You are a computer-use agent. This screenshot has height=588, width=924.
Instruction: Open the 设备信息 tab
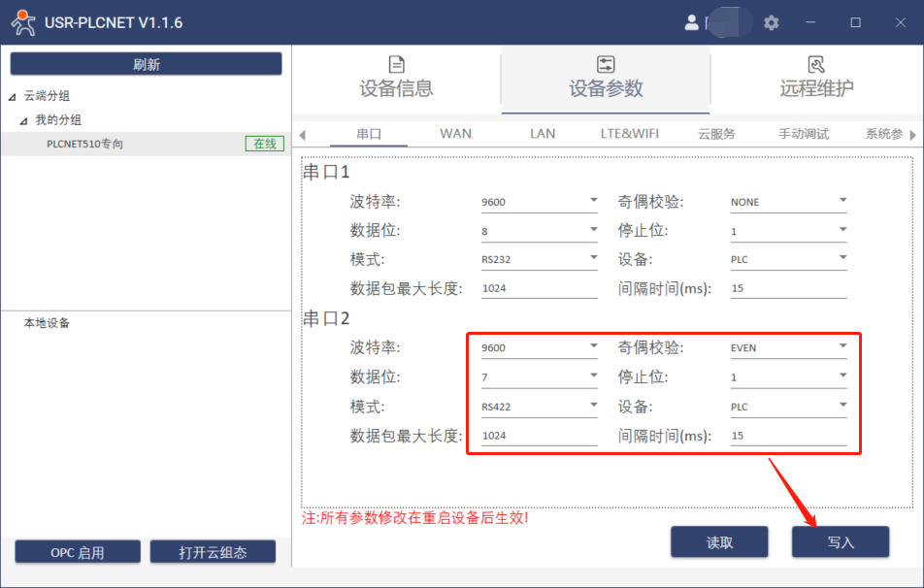point(396,78)
